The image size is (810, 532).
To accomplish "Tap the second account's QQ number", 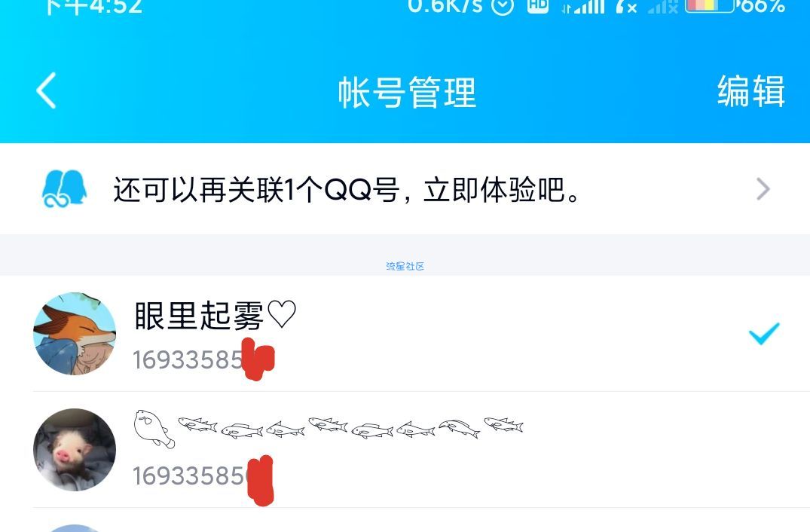I will pyautogui.click(x=203, y=475).
